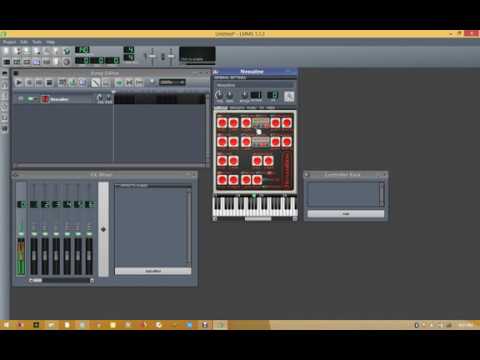Open the Beat+Bassline Editor
The height and width of the screenshot is (360, 480).
tap(16, 62)
